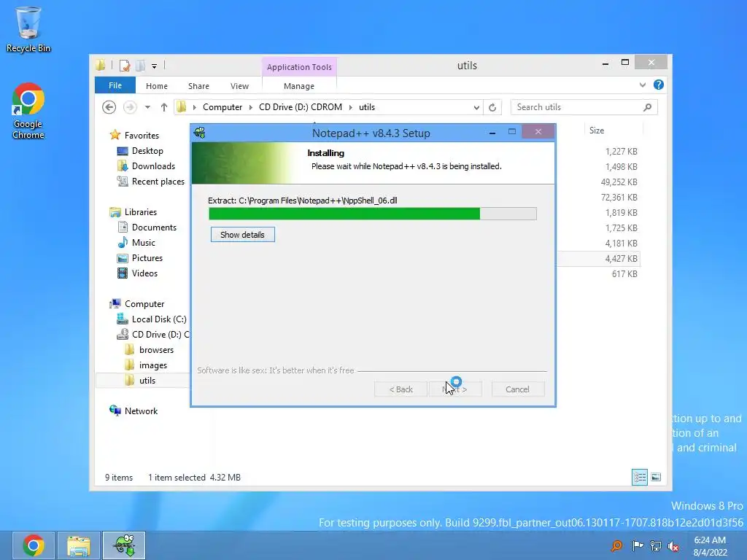Select Documents library
Screen dimensions: 747x560
point(154,227)
